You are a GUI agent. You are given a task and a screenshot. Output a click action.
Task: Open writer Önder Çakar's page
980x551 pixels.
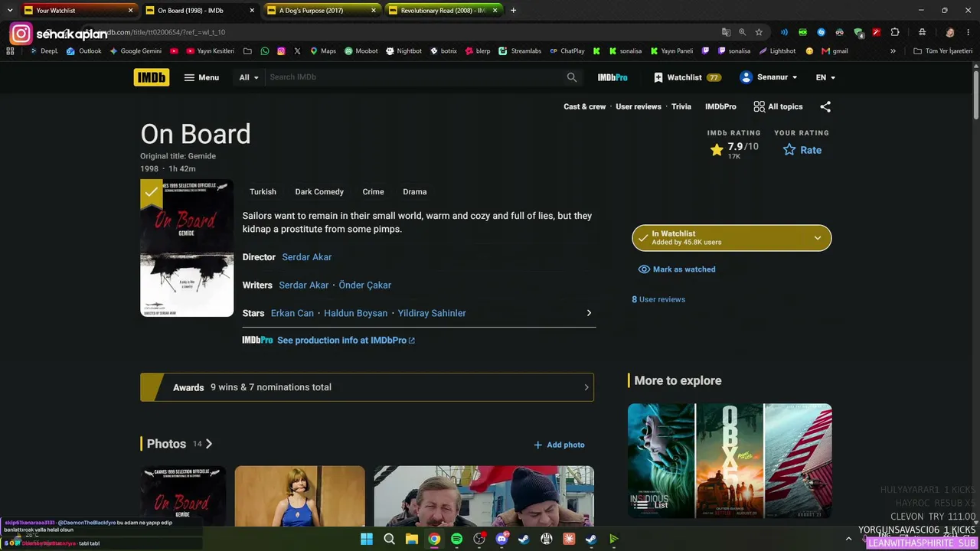(364, 285)
